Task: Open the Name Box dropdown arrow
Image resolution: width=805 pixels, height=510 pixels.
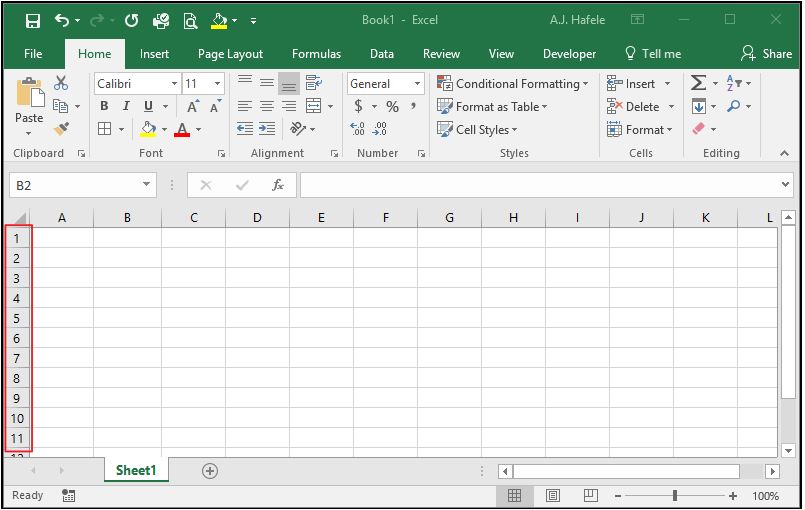Action: coord(146,184)
